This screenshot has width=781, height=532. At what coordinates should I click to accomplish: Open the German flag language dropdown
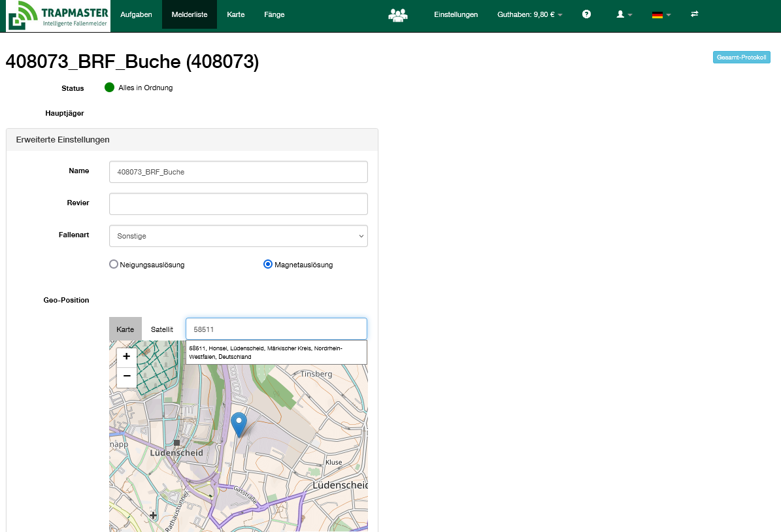pos(661,14)
